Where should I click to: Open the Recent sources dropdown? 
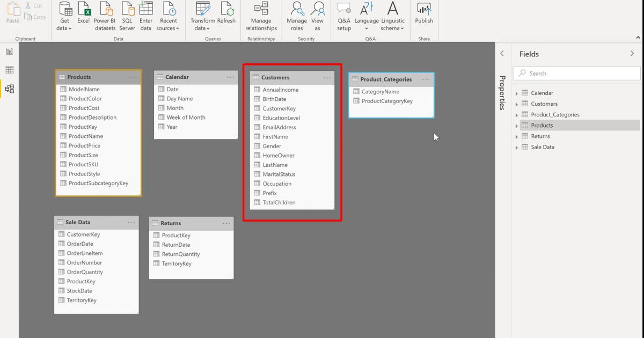(168, 16)
